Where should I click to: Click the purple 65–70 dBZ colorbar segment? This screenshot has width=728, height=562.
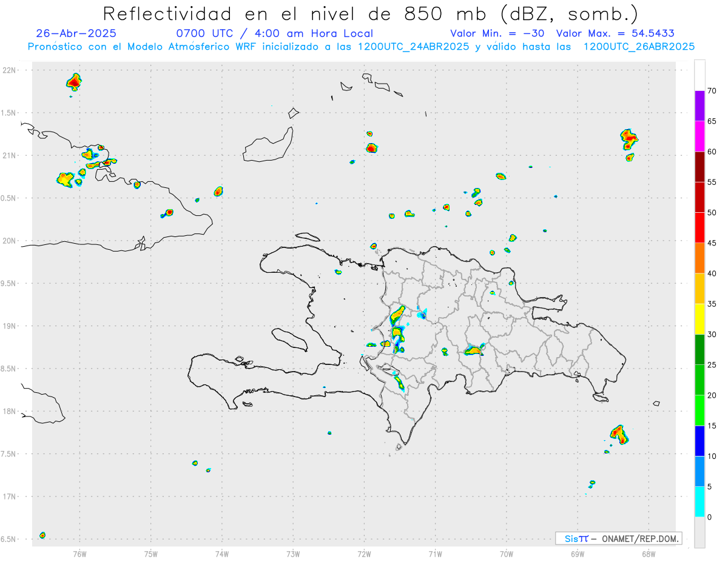(x=699, y=105)
